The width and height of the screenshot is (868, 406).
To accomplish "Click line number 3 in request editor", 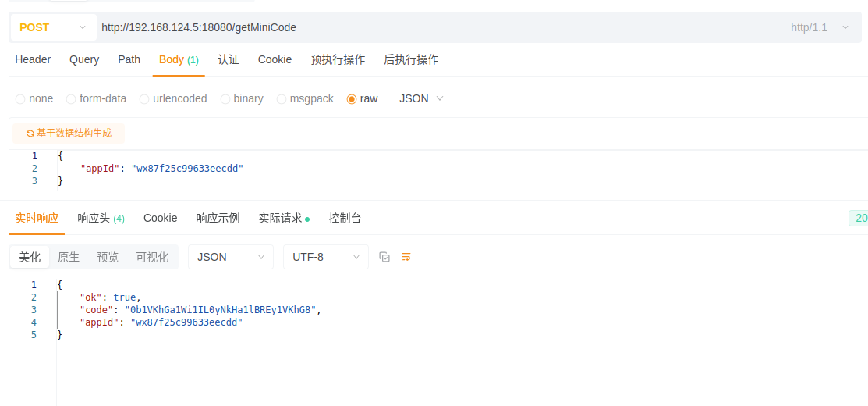I will pos(34,181).
